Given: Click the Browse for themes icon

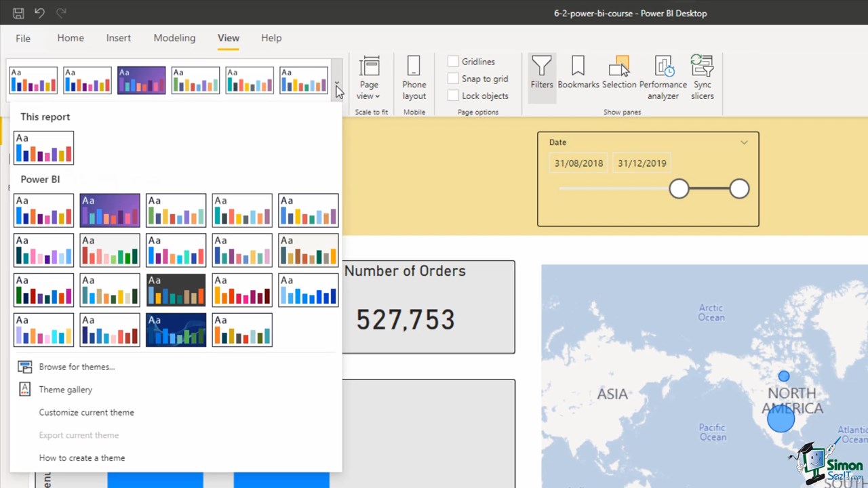Looking at the screenshot, I should click(25, 367).
